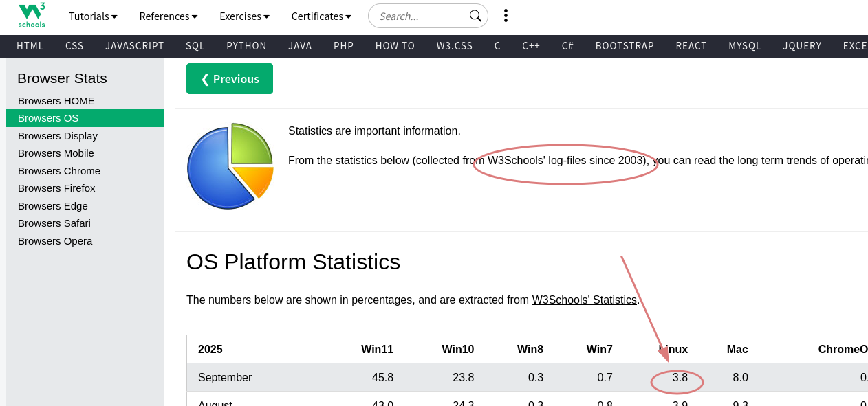Click the pie chart statistics image
This screenshot has height=406, width=868.
[230, 166]
